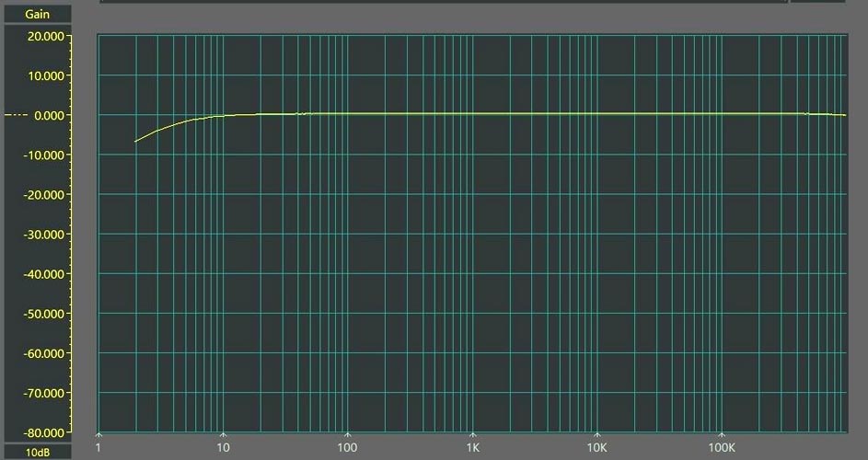Select the 10.000 gain axis label
This screenshot has width=868, height=460.
point(47,75)
